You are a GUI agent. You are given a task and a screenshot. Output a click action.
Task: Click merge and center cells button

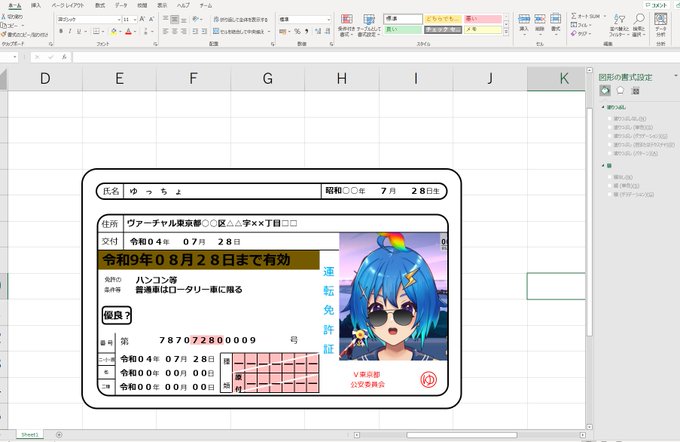tap(239, 31)
